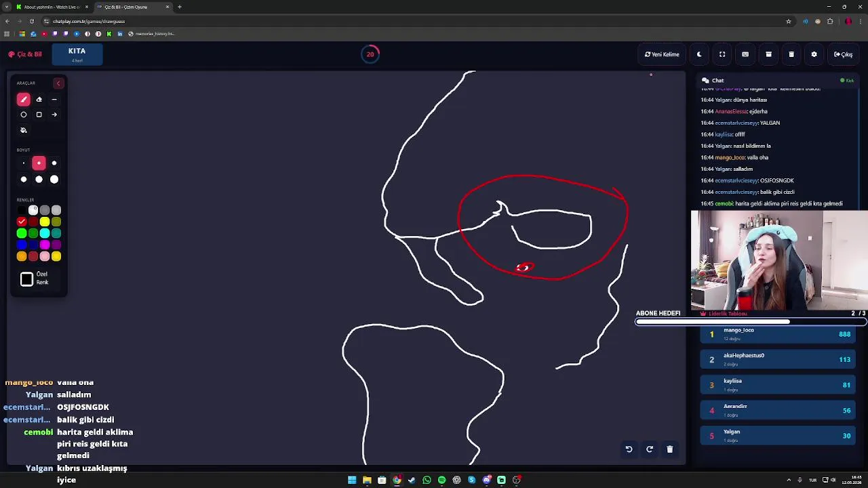868x488 pixels.
Task: Open WhatsApp from the taskbar
Action: pos(427,480)
